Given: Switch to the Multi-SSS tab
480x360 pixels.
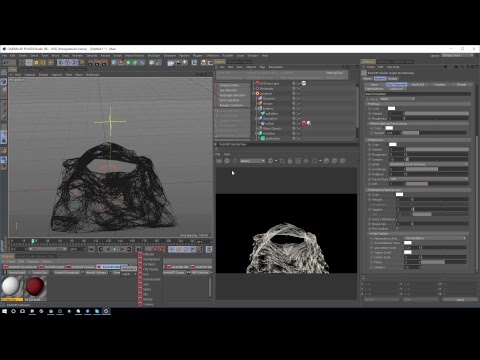Looking at the screenshot, I should coord(418,84).
